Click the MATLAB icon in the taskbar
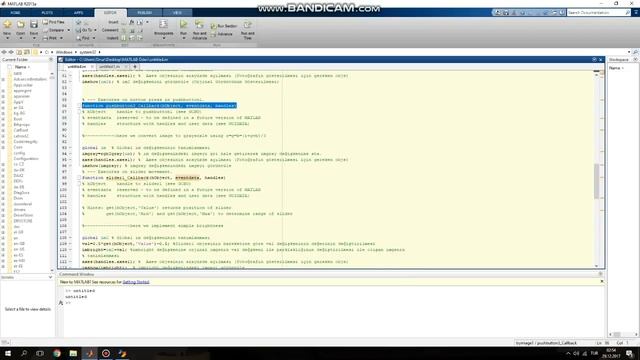This screenshot has width=640, height=360. tap(90, 353)
